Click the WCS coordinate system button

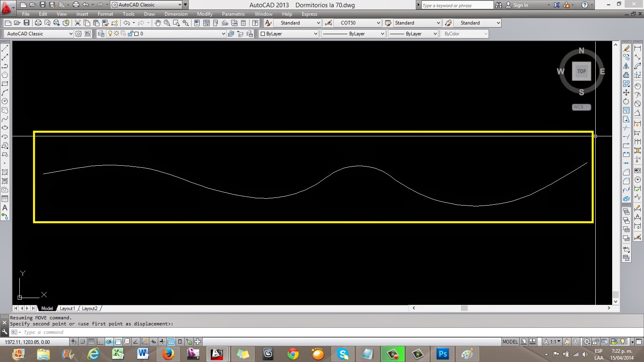(x=581, y=107)
